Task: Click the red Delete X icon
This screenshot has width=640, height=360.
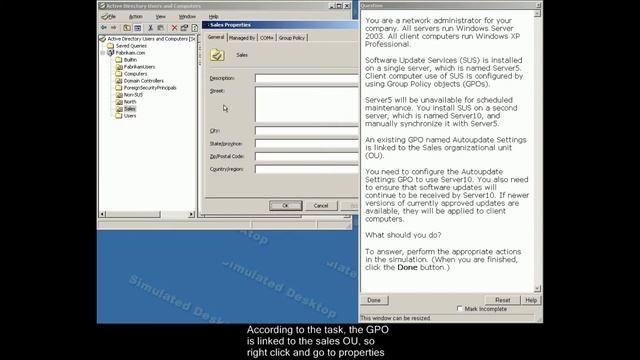Action: point(174,28)
